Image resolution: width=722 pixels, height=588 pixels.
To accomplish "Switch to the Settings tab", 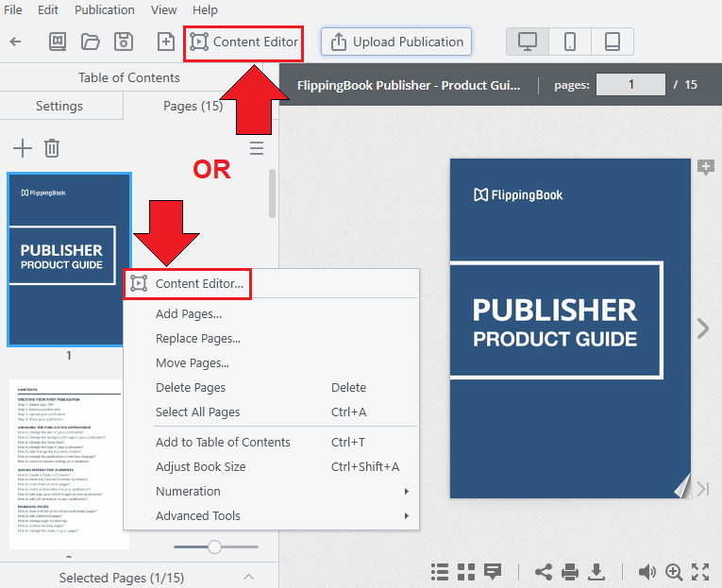I will click(x=59, y=106).
